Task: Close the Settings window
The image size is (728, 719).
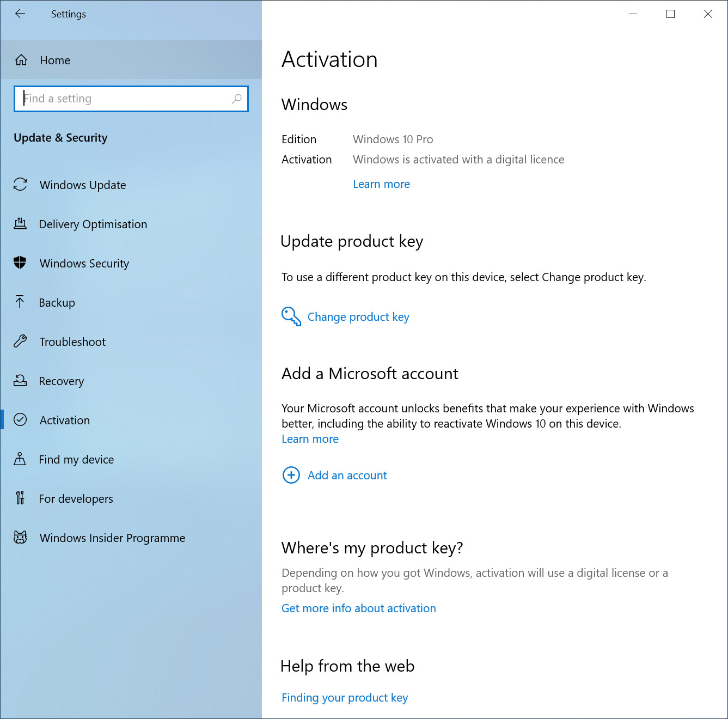Action: pyautogui.click(x=708, y=14)
